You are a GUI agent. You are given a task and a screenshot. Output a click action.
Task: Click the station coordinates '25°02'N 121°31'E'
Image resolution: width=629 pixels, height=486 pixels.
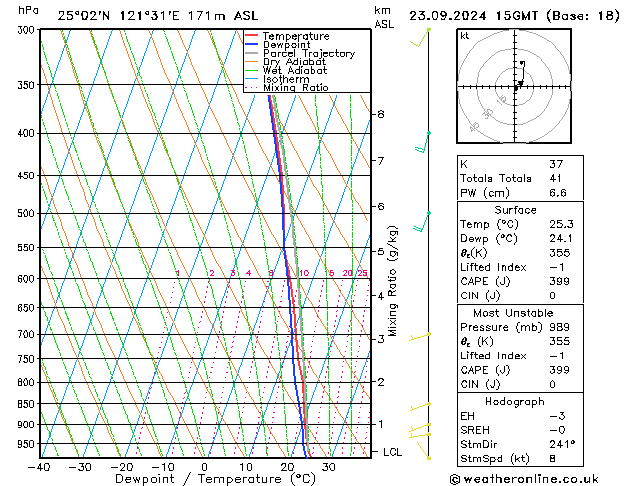point(119,16)
